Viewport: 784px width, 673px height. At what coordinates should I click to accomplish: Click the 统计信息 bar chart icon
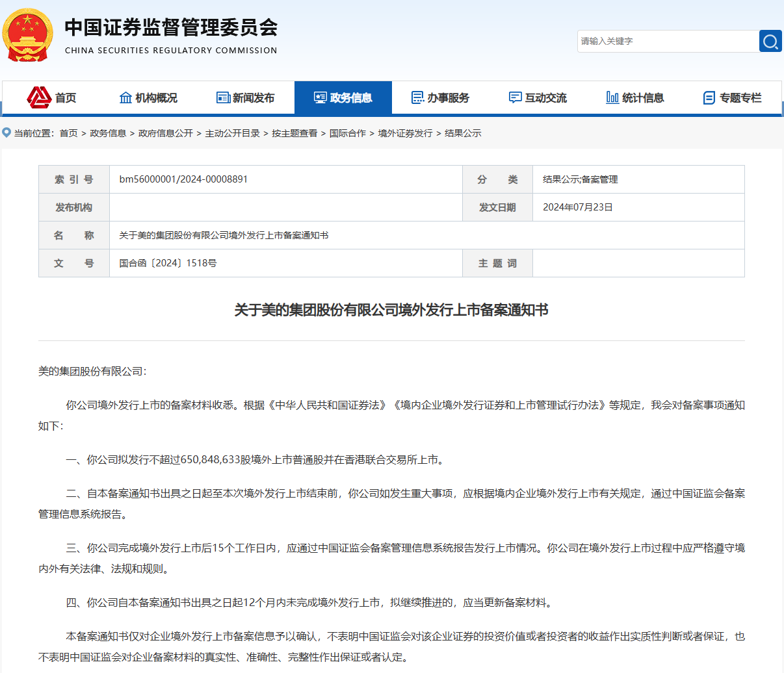point(612,97)
